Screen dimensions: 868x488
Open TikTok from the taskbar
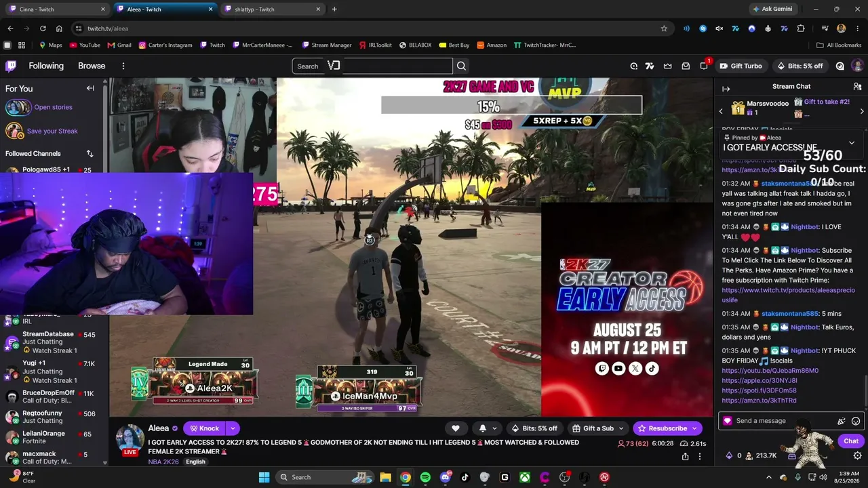[x=465, y=477]
